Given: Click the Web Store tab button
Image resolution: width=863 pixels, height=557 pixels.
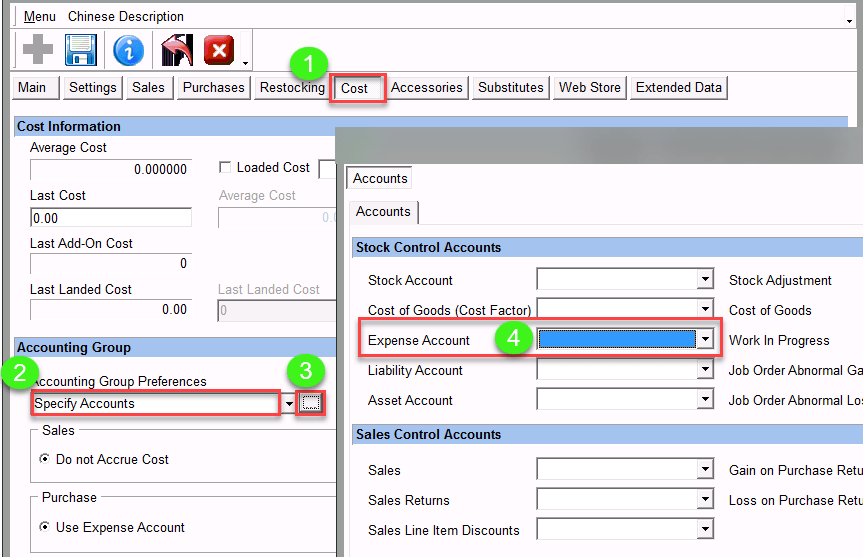Looking at the screenshot, I should tap(590, 88).
